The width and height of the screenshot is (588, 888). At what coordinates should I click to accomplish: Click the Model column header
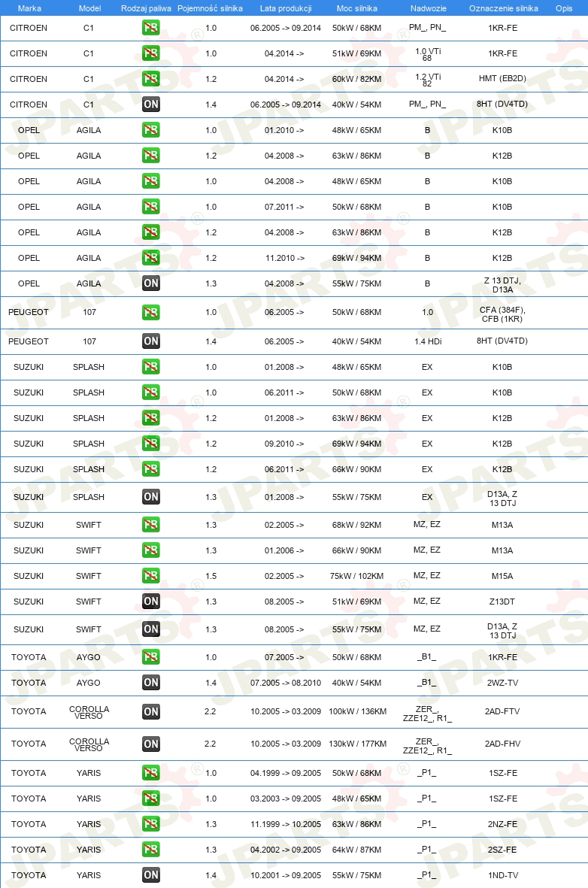click(90, 8)
